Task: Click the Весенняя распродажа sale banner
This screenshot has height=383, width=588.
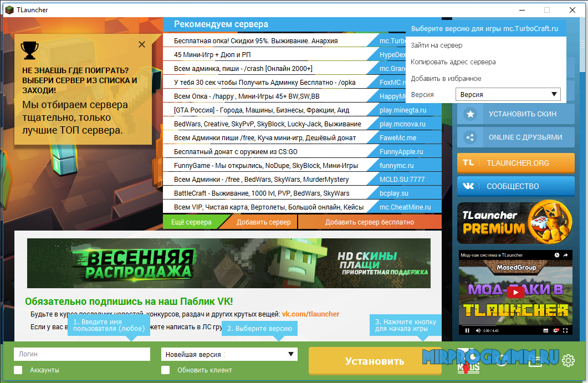Action: 229,263
